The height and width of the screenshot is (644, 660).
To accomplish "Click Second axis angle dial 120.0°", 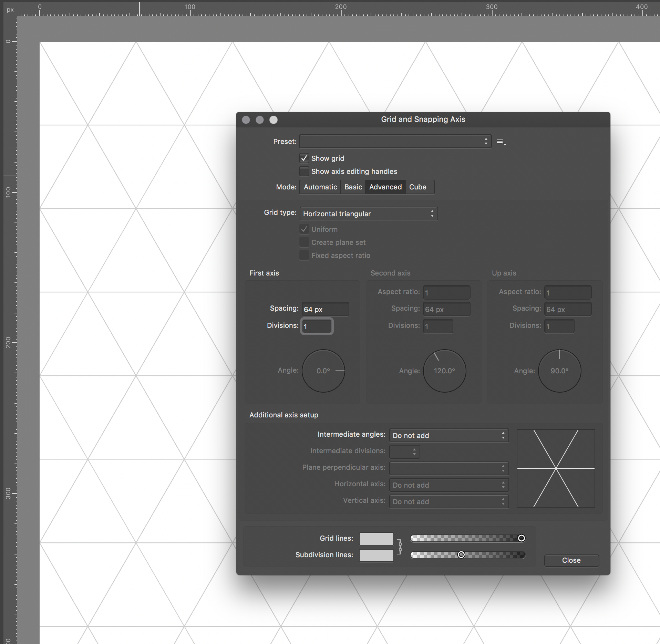I will click(445, 371).
